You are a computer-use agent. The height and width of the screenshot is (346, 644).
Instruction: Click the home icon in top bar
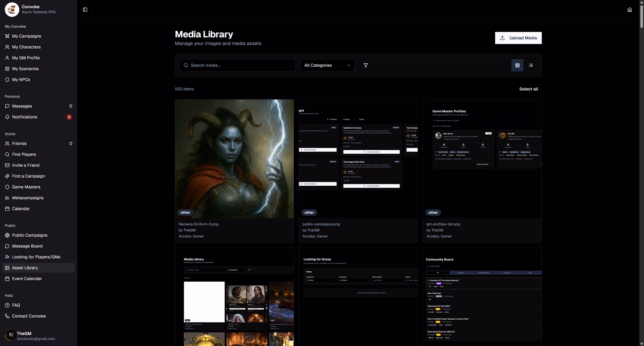(x=630, y=10)
